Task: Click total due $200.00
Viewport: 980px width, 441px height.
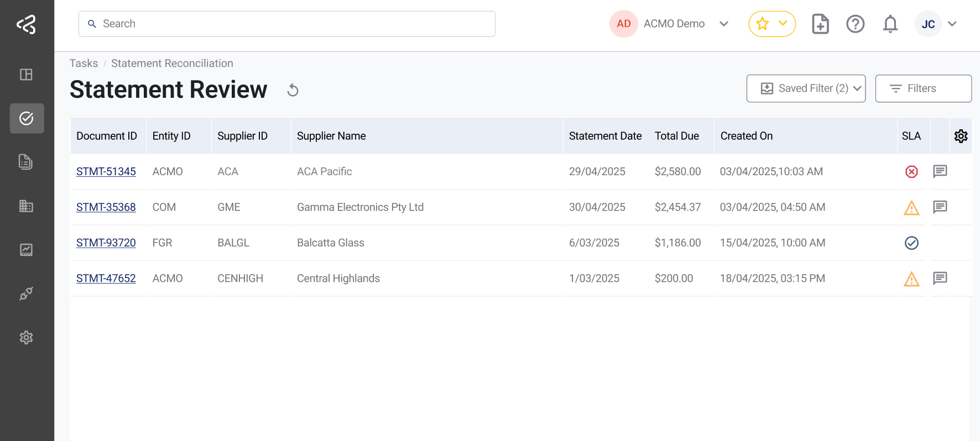Action: click(x=674, y=278)
